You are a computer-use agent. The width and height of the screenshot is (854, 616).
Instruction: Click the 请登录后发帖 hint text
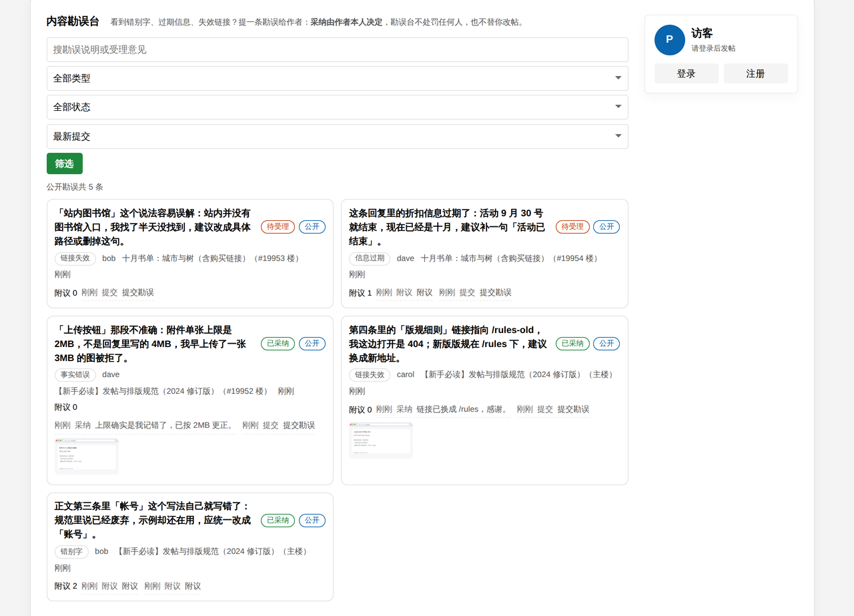713,49
